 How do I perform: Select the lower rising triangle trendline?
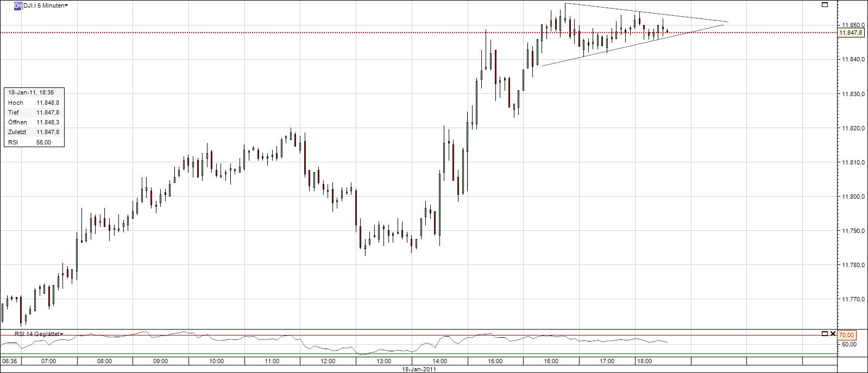(633, 45)
